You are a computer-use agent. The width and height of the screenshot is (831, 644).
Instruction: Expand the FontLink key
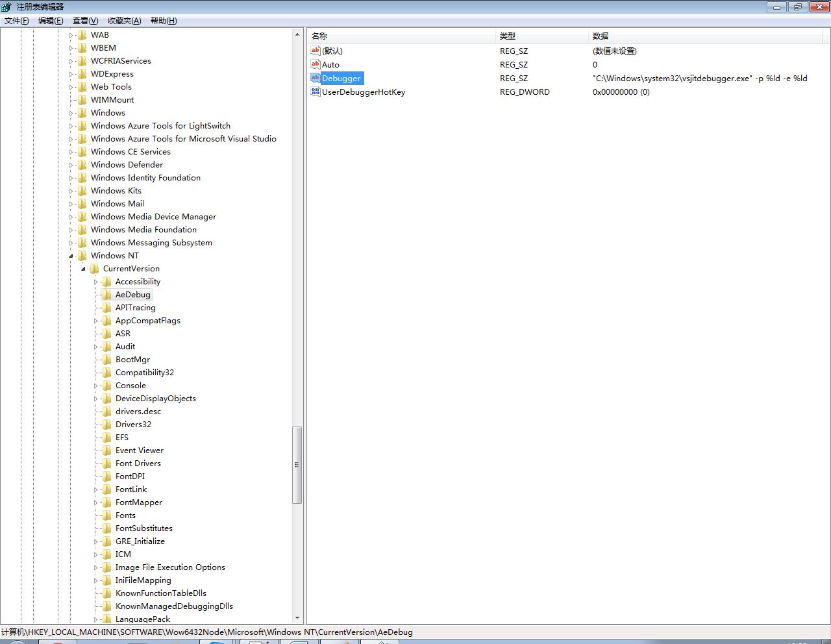96,489
